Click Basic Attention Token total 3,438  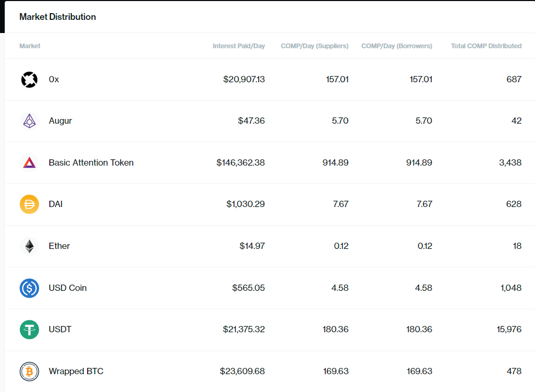point(510,162)
